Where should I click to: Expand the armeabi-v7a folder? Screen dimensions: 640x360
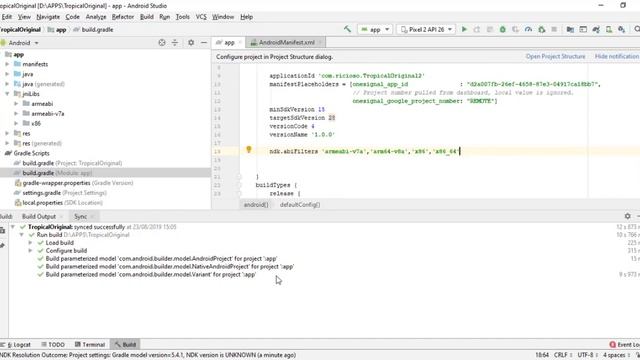(x=16, y=113)
